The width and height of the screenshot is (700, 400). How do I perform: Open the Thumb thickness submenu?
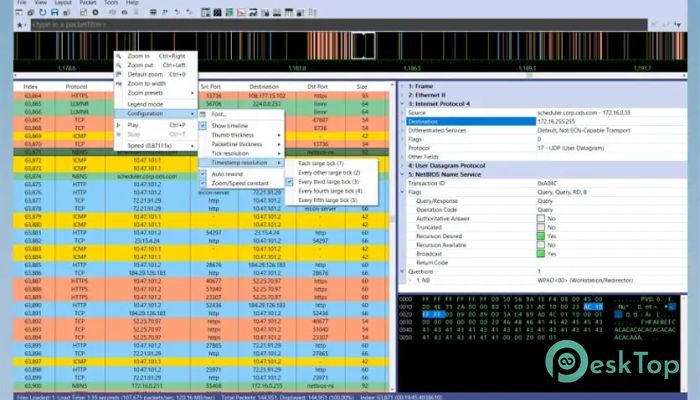pyautogui.click(x=241, y=135)
